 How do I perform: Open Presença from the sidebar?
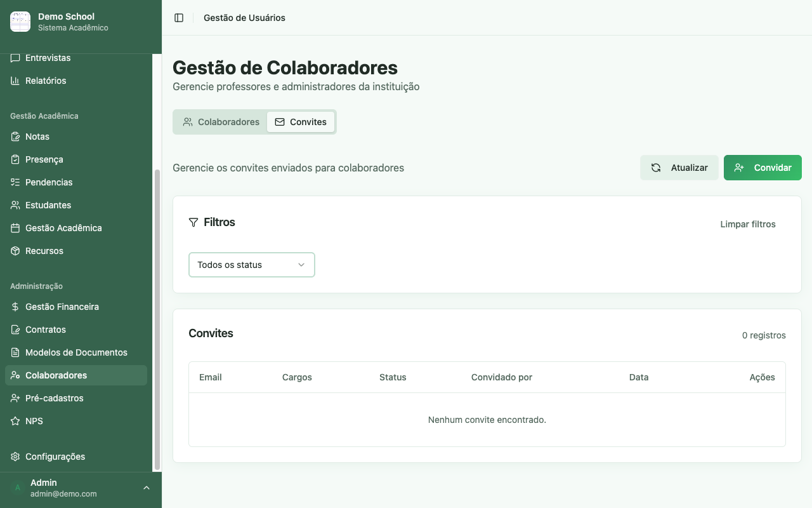tap(76, 159)
